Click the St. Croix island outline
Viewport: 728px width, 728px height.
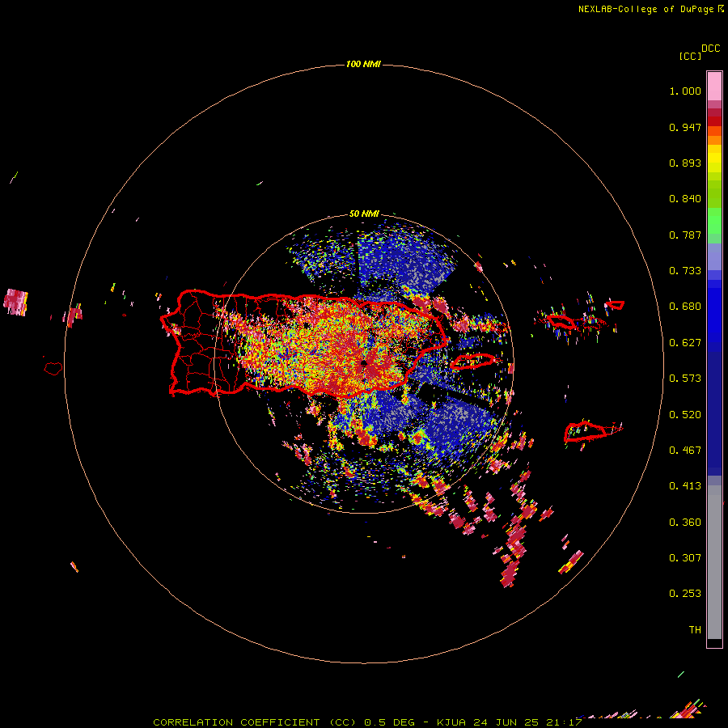click(586, 432)
